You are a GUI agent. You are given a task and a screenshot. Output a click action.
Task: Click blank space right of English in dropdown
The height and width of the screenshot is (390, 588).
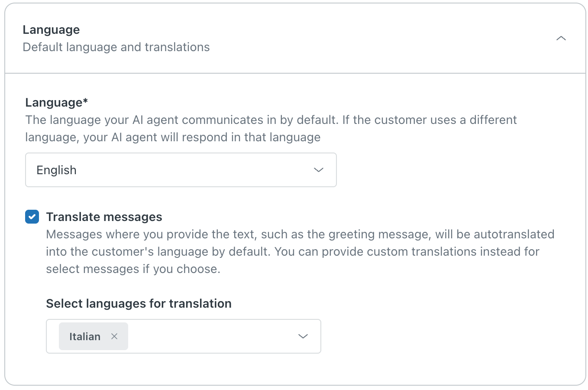[195, 170]
